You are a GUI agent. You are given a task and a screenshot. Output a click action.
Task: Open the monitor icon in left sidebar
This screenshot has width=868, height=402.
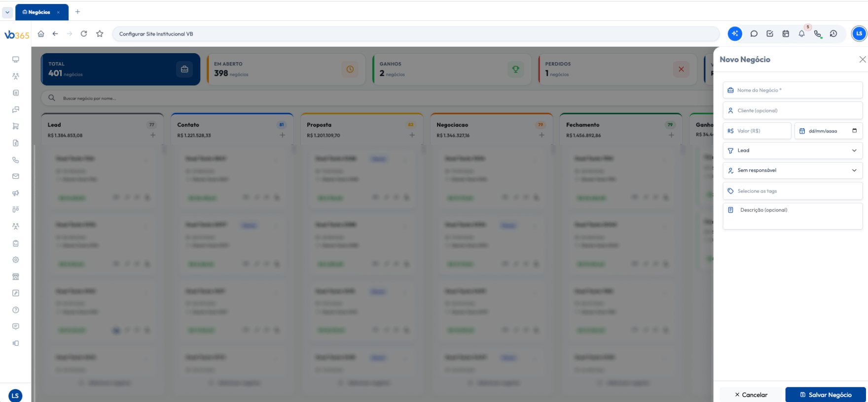[x=16, y=60]
